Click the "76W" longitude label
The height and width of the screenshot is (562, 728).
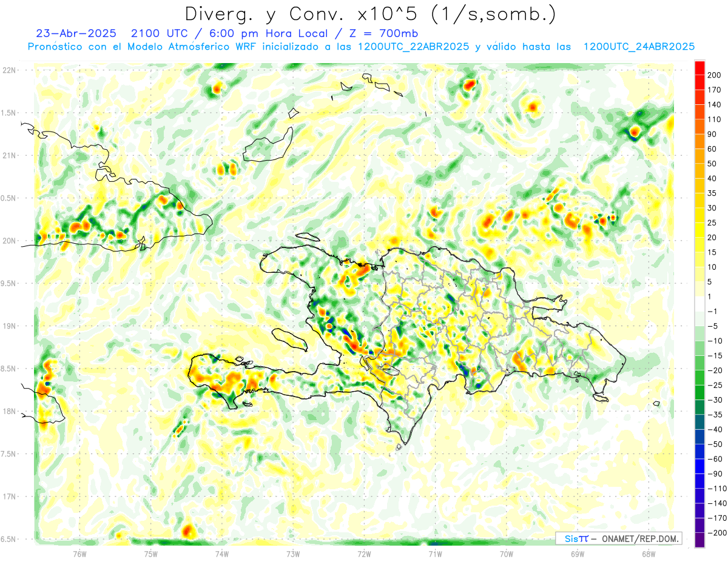pyautogui.click(x=79, y=553)
